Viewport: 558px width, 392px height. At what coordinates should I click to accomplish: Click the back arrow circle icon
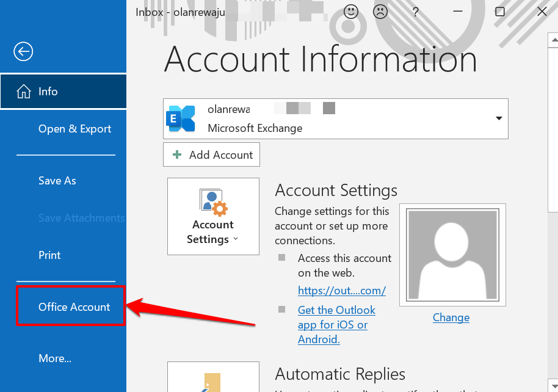23,52
